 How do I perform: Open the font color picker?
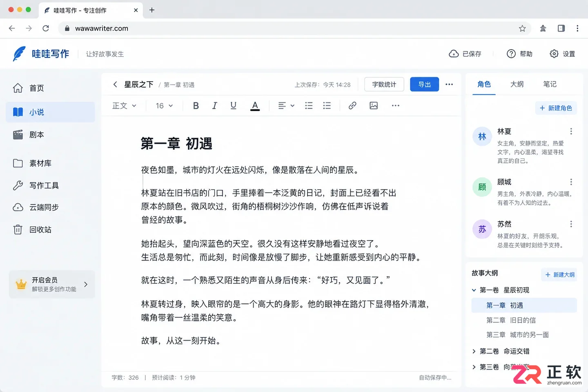coord(255,106)
